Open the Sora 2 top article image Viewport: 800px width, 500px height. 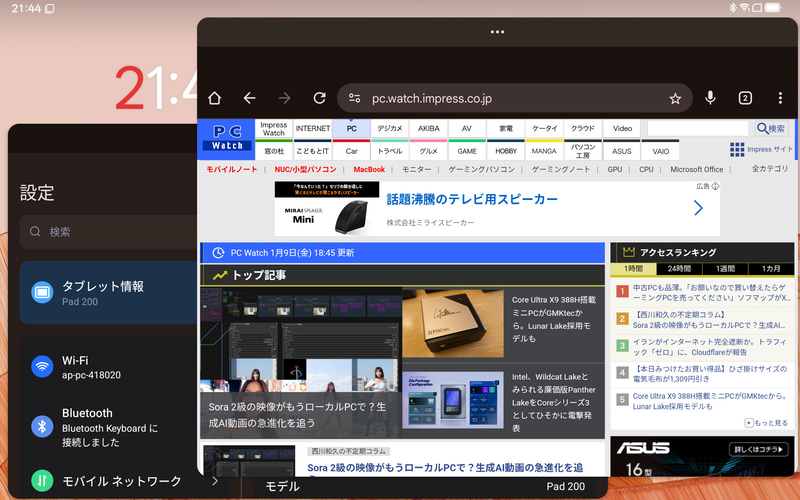click(x=301, y=362)
